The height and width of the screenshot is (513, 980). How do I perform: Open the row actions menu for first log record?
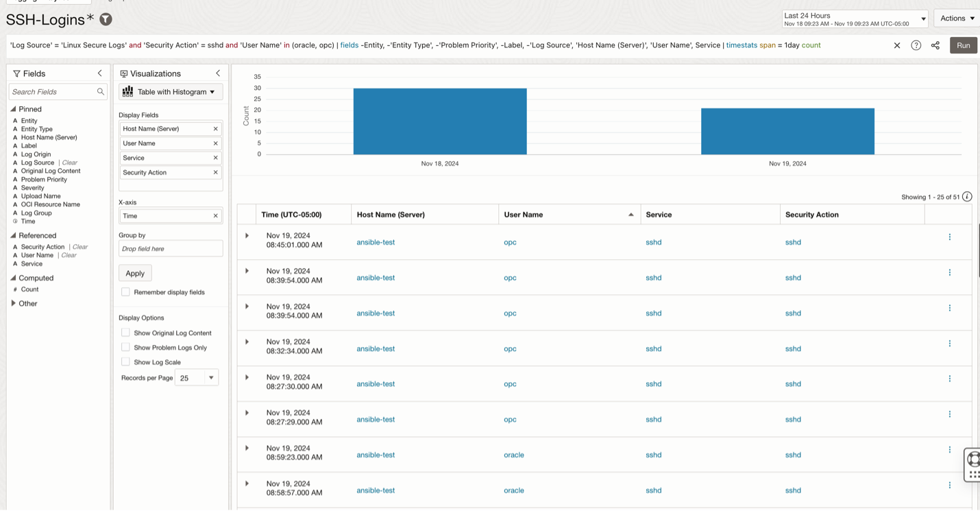click(x=949, y=237)
